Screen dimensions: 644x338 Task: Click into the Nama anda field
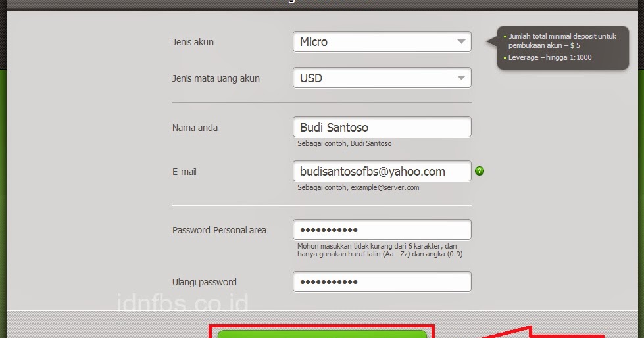pyautogui.click(x=382, y=128)
